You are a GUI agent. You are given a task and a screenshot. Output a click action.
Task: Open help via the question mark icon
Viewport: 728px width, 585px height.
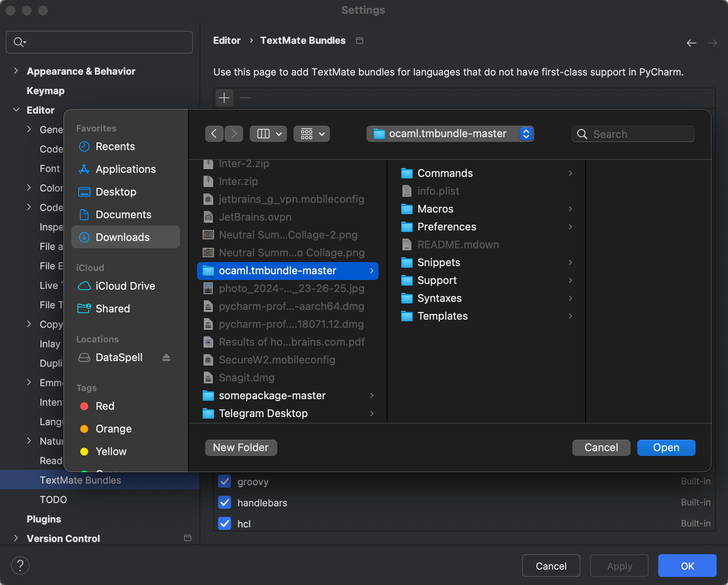tap(20, 565)
